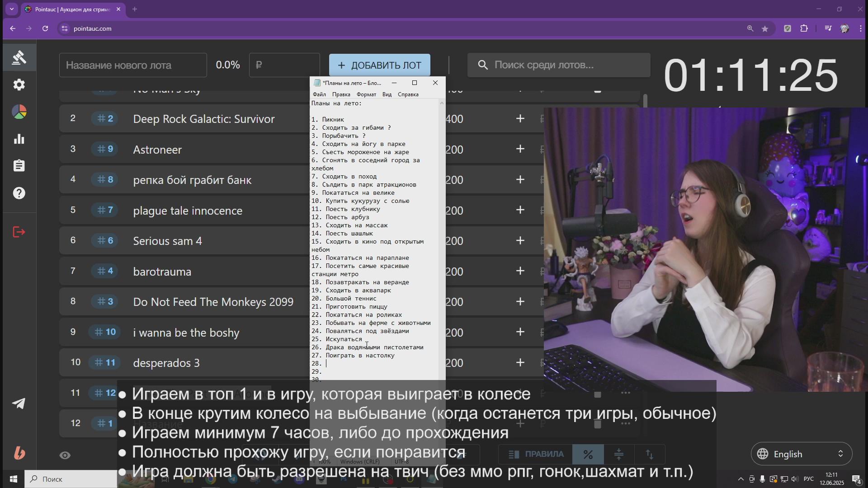Focus Поиск среди лотов search field
Image resolution: width=868 pixels, height=488 pixels.
tap(559, 65)
